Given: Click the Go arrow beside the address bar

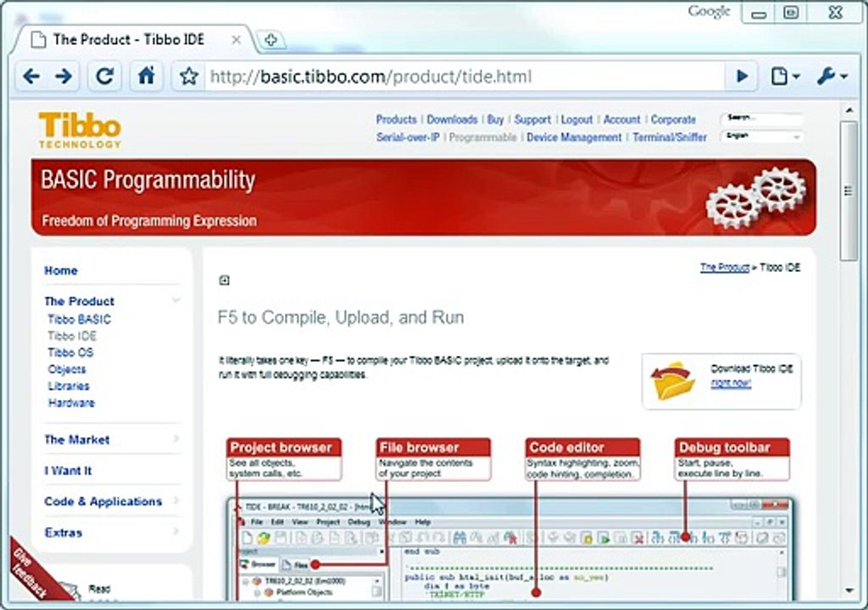Looking at the screenshot, I should click(x=743, y=76).
